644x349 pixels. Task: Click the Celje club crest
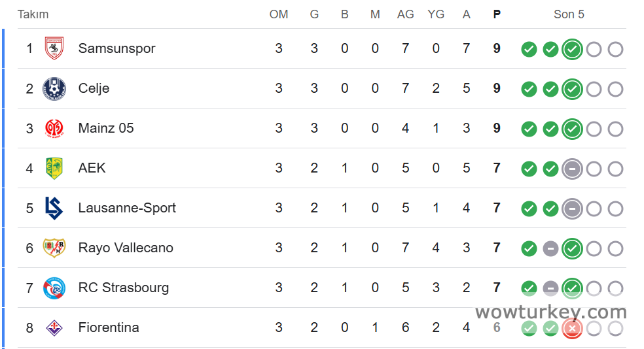click(x=54, y=88)
